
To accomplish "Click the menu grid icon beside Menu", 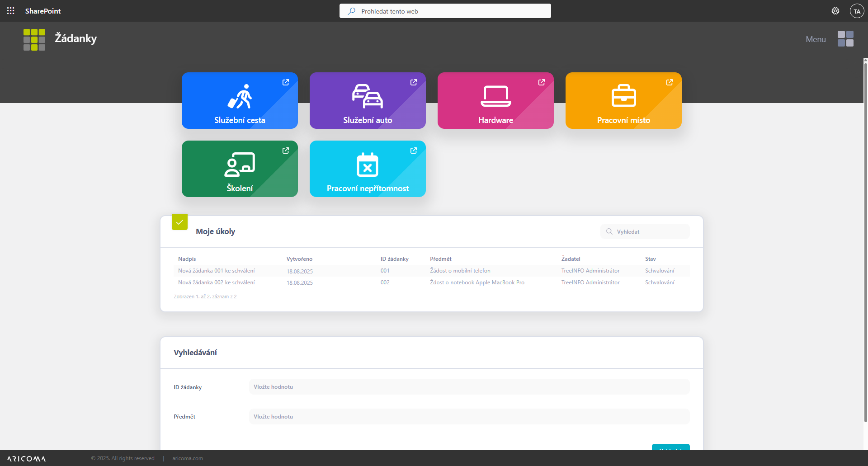I will (845, 39).
